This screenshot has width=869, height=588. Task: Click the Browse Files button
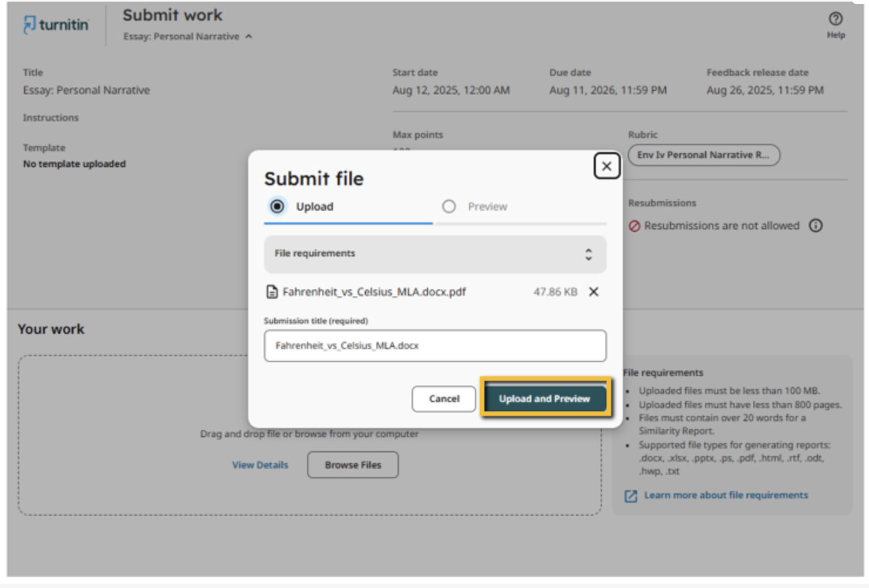click(353, 465)
